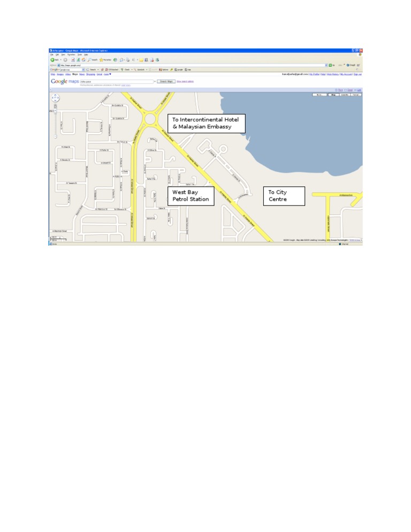Click the green Go button beside the address bar
The width and height of the screenshot is (411, 532).
click(x=331, y=65)
